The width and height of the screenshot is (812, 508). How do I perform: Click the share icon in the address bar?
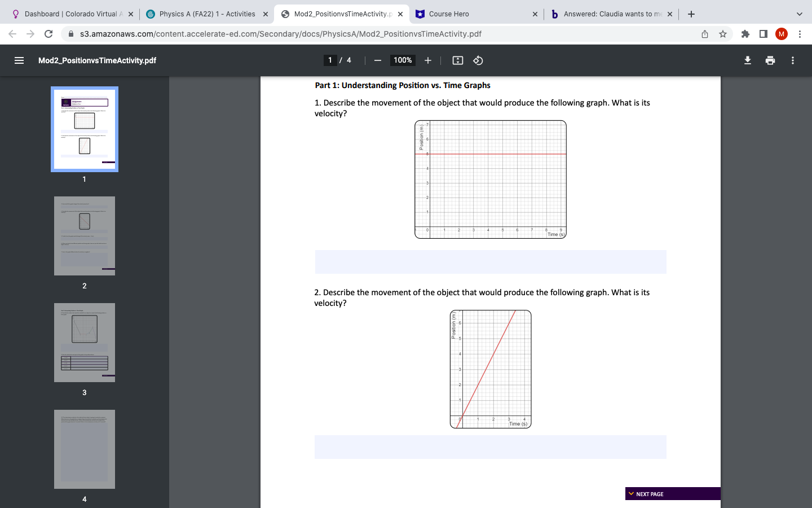point(704,34)
